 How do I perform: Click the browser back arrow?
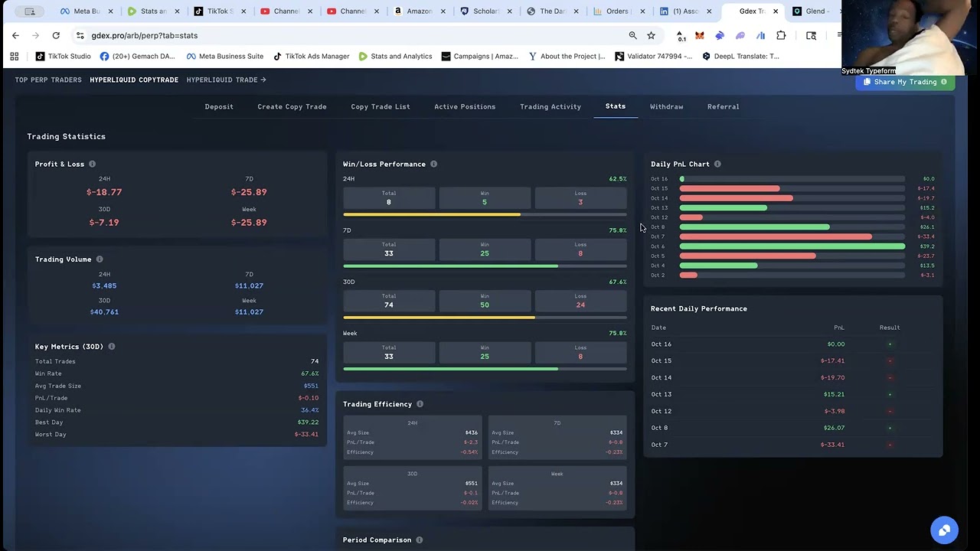point(15,35)
